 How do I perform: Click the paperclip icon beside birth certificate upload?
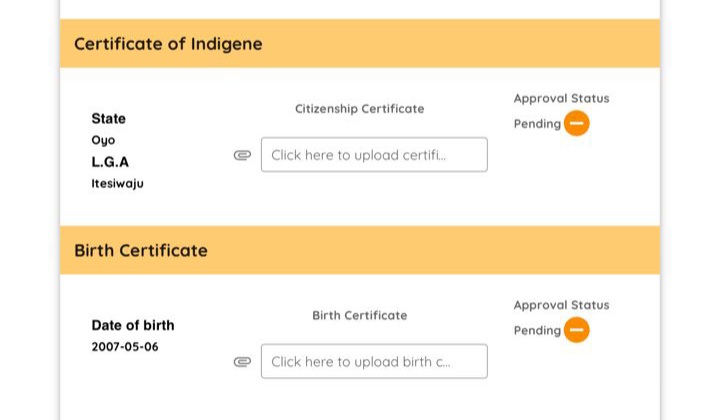(242, 362)
